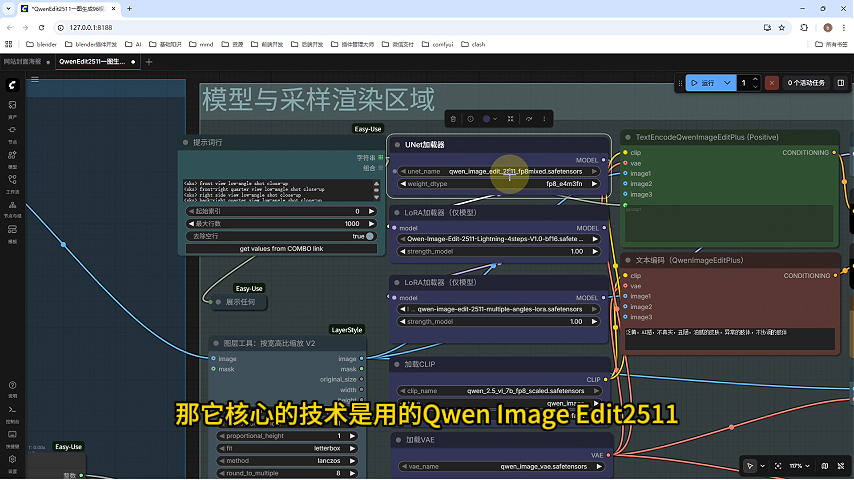The height and width of the screenshot is (480, 854).
Task: Select multiple-angles LoRA name dropdown
Action: pyautogui.click(x=498, y=309)
